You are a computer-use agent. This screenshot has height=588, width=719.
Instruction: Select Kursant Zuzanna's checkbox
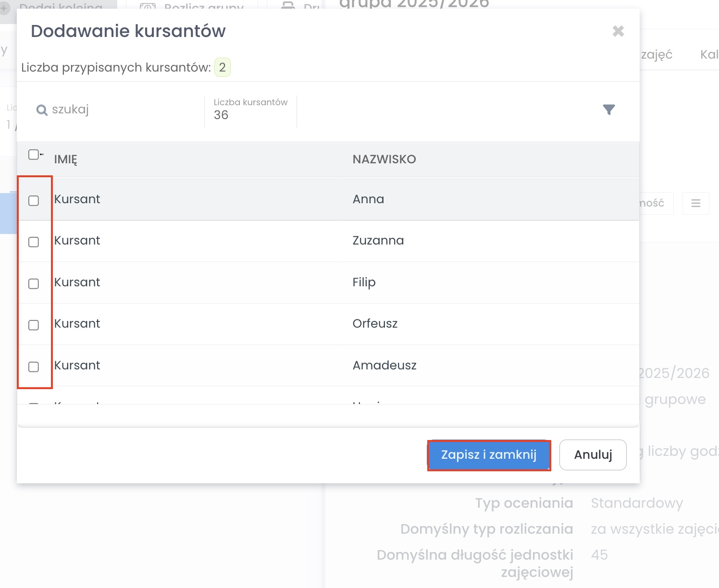(x=34, y=242)
